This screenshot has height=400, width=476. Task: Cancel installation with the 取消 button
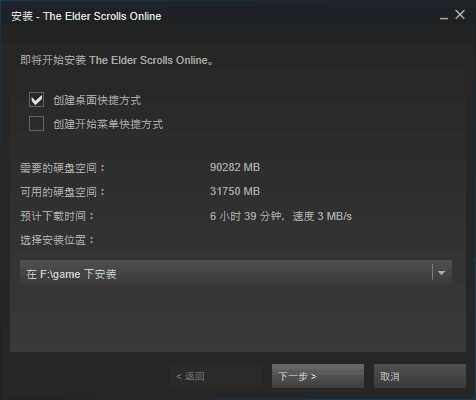[420, 376]
